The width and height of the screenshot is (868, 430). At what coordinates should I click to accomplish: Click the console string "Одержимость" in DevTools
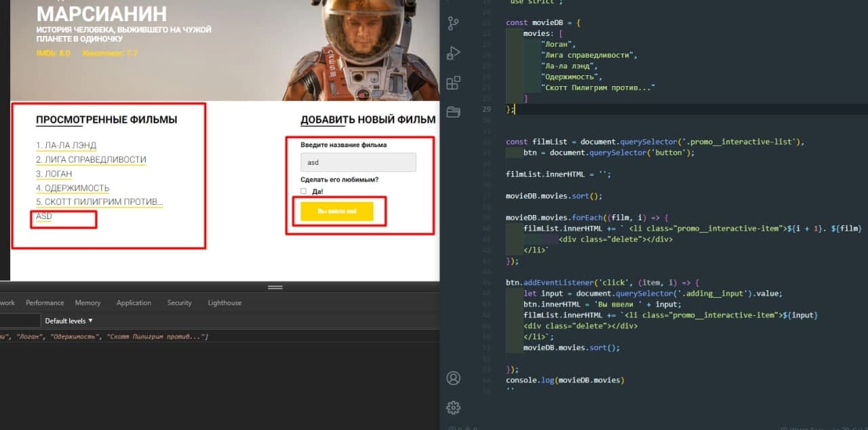[75, 337]
